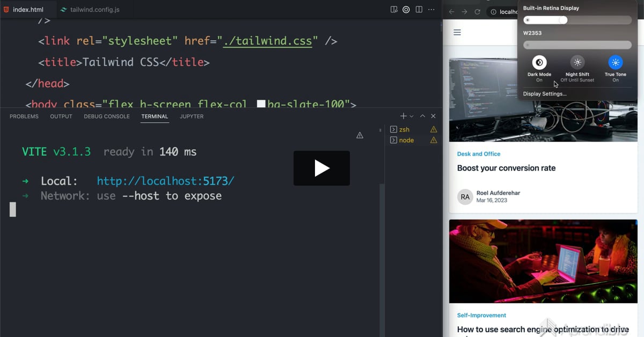
Task: Open the editor More Actions ellipsis menu
Action: (x=431, y=10)
